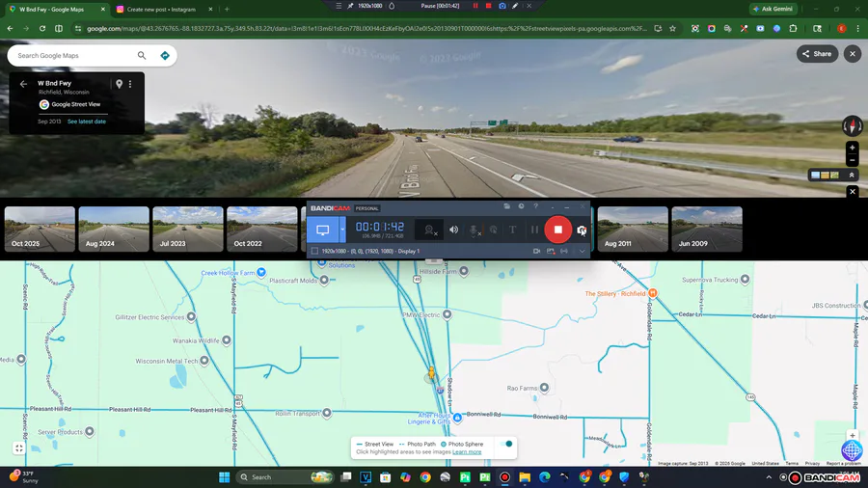Open Bandicam video settings camcorder icon

coord(536,251)
